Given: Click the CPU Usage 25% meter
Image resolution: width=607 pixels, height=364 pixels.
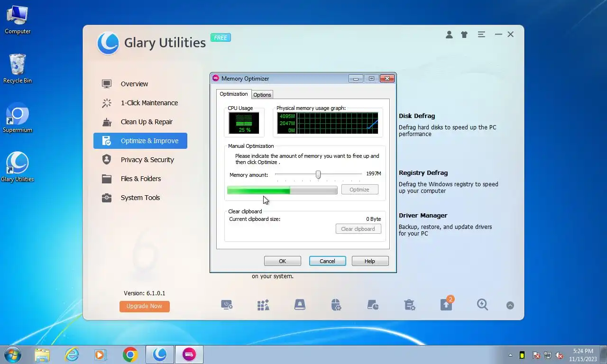Looking at the screenshot, I should (x=244, y=123).
